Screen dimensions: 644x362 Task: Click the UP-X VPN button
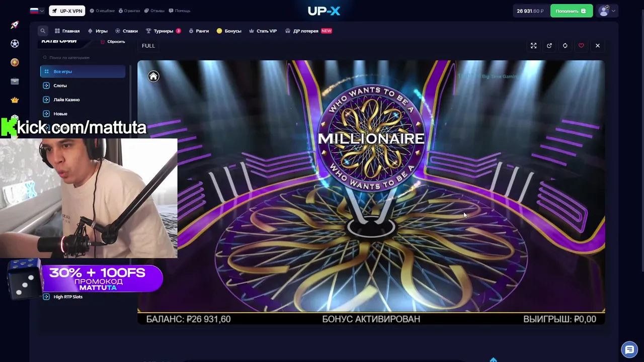click(x=67, y=11)
